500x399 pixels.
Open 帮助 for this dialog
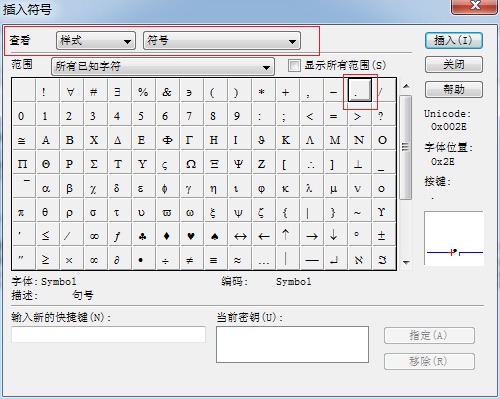pyautogui.click(x=454, y=89)
